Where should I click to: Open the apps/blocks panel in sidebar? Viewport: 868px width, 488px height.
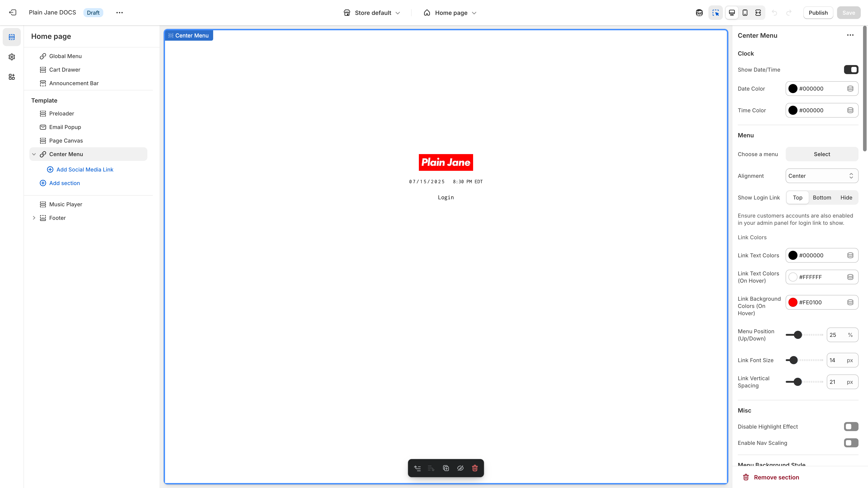pos(12,77)
